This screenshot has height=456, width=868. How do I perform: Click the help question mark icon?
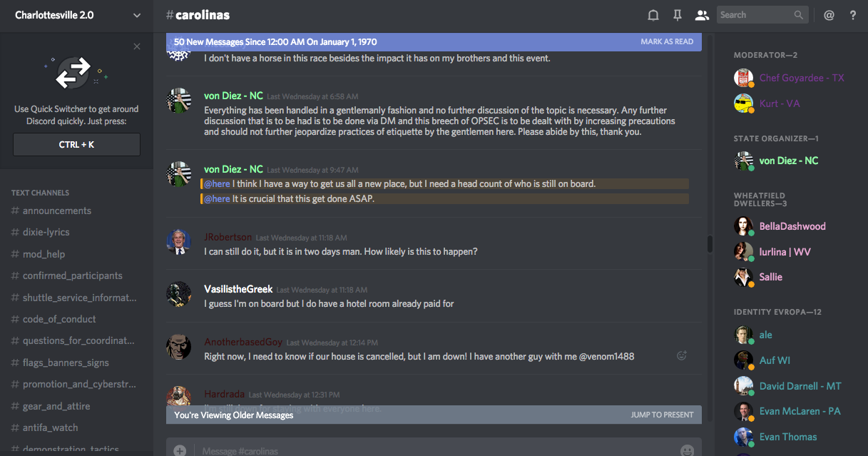coord(852,15)
